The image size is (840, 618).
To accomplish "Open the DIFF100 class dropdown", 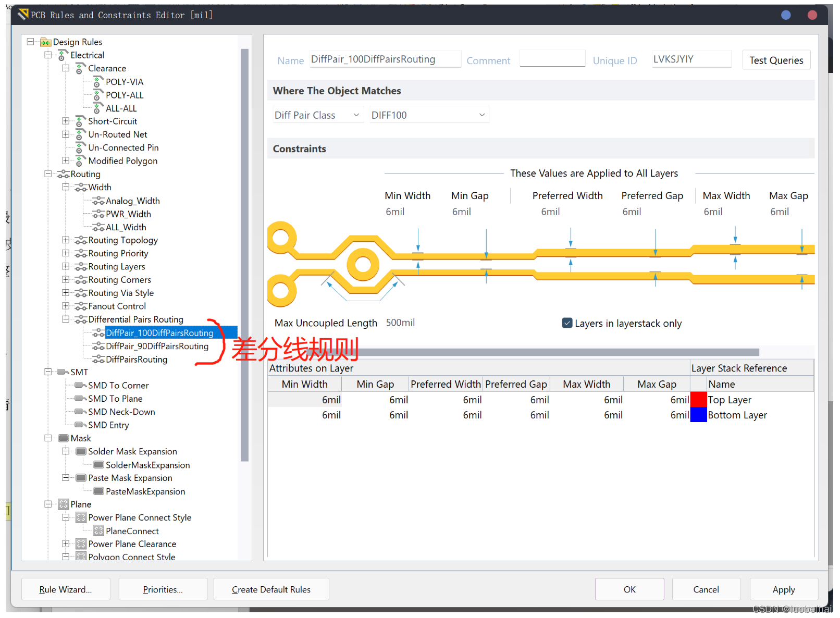I will click(x=428, y=115).
